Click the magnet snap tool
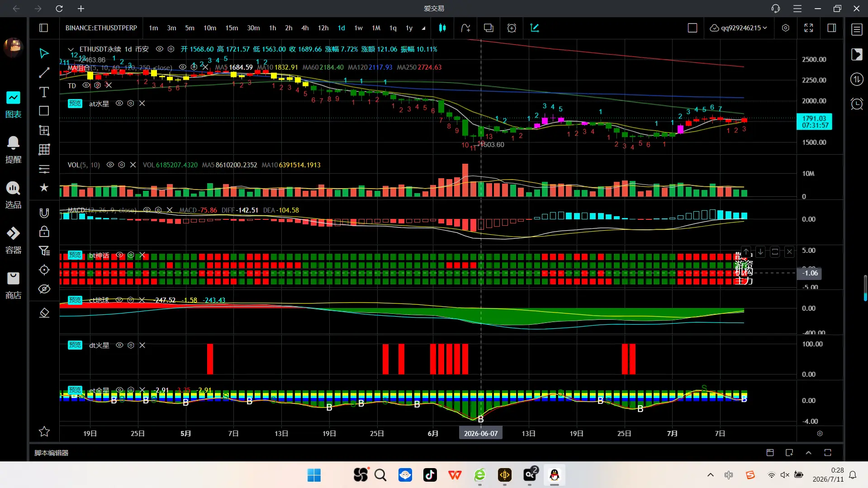 44,213
